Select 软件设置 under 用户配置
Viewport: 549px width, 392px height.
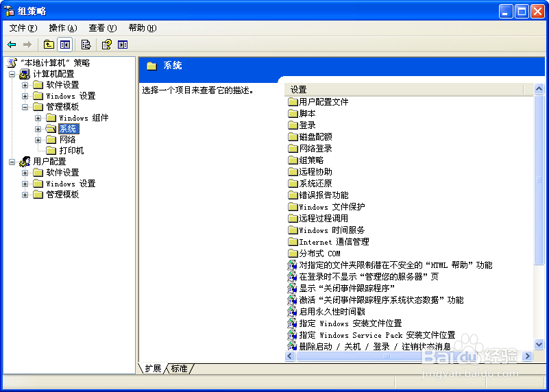62,172
